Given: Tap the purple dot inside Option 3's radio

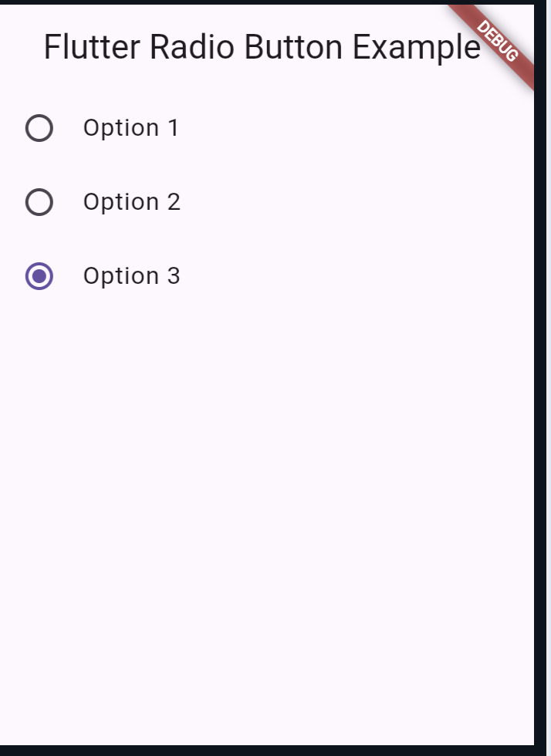Looking at the screenshot, I should (39, 276).
